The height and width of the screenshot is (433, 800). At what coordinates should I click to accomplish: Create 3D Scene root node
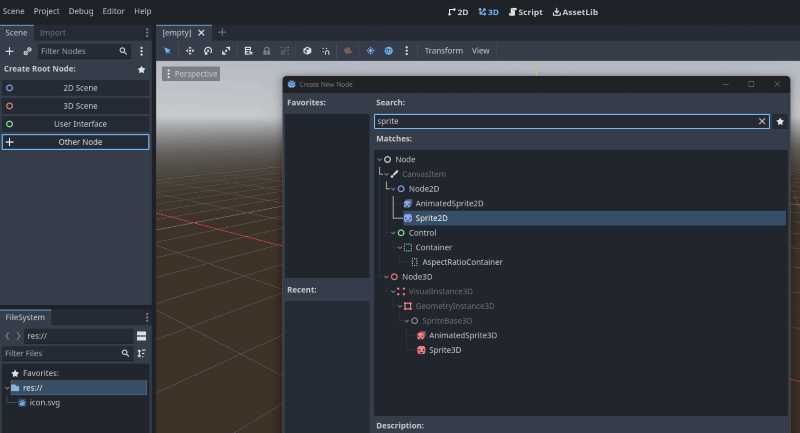pos(76,106)
